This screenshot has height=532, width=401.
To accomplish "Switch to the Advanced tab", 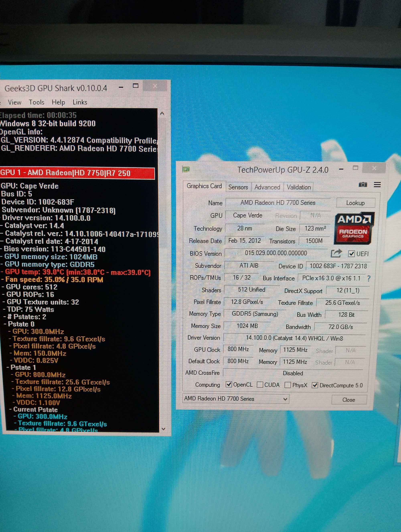I will point(267,187).
